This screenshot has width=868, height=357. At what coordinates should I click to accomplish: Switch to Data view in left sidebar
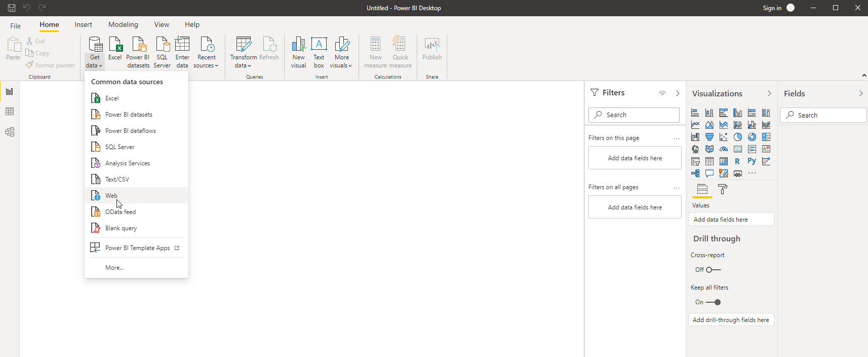tap(10, 112)
